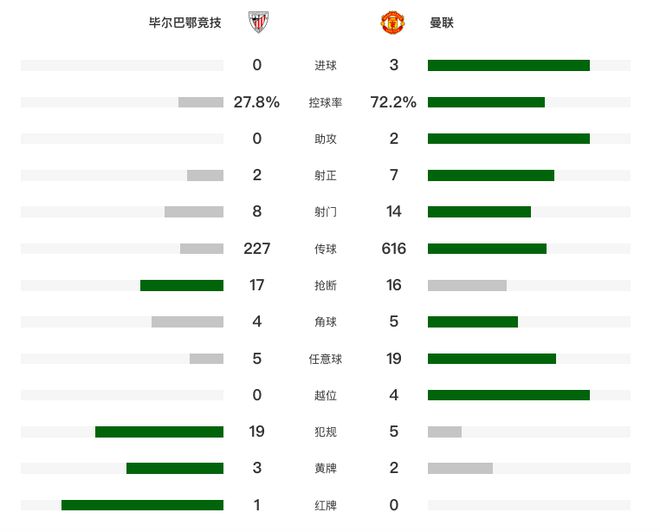The image size is (660, 532).
Task: Select the 进球 stat label
Action: click(325, 66)
